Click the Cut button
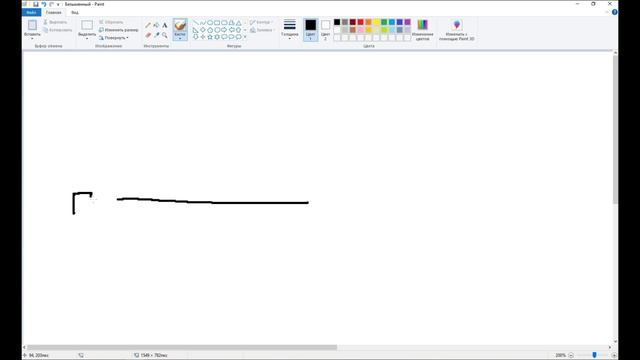Image resolution: width=640 pixels, height=360 pixels. [x=55, y=22]
